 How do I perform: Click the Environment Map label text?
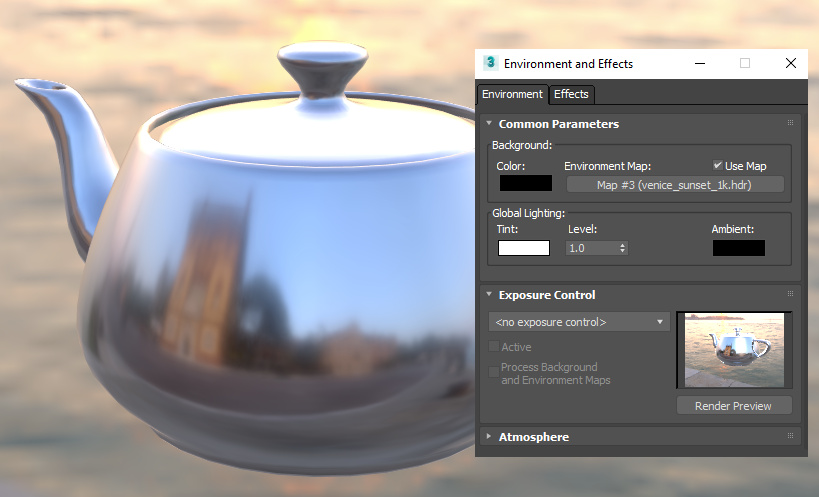607,166
